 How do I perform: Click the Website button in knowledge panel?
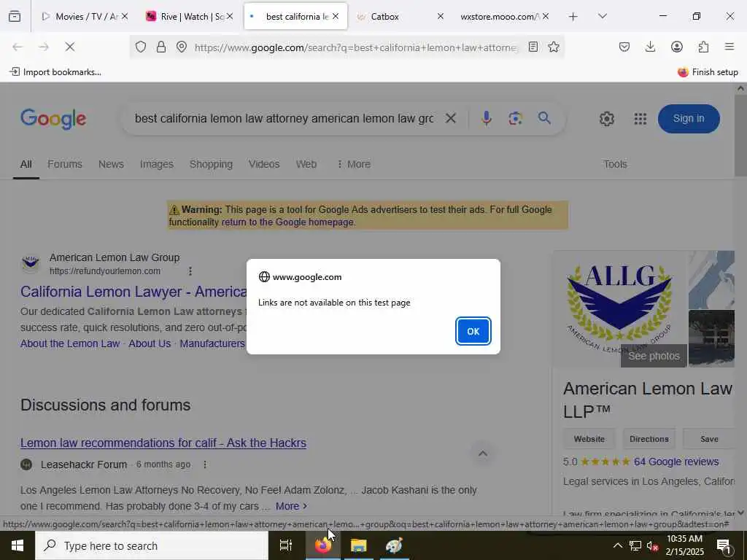click(589, 439)
